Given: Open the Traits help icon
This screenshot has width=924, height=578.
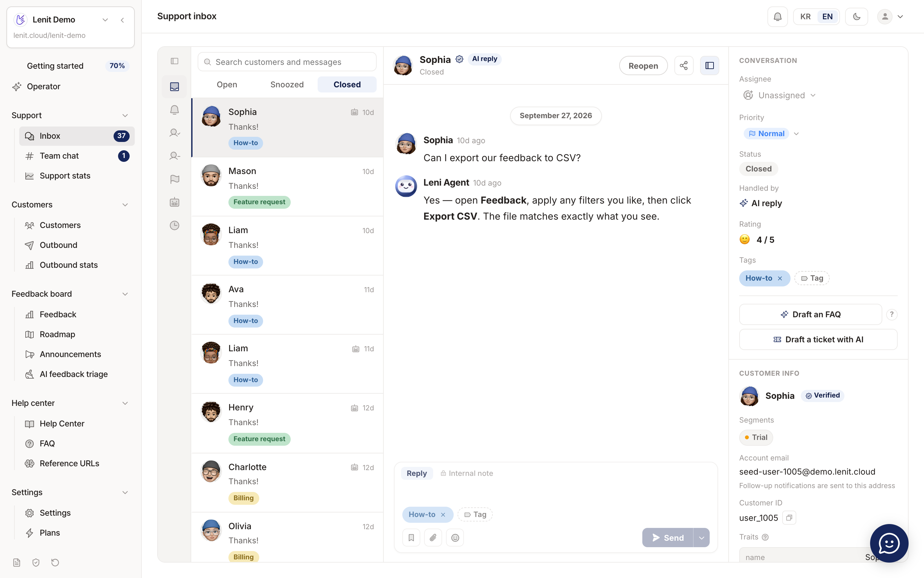Looking at the screenshot, I should pos(765,537).
